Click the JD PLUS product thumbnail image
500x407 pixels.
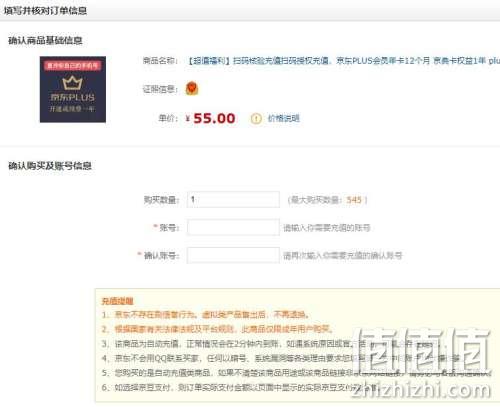point(73,89)
